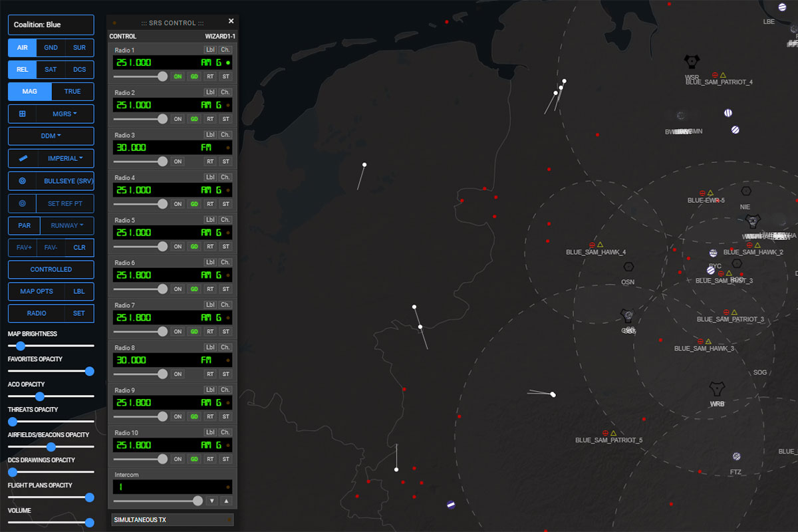Click the Coalition: Blue field
Viewport: 798px width, 532px height.
(x=51, y=25)
